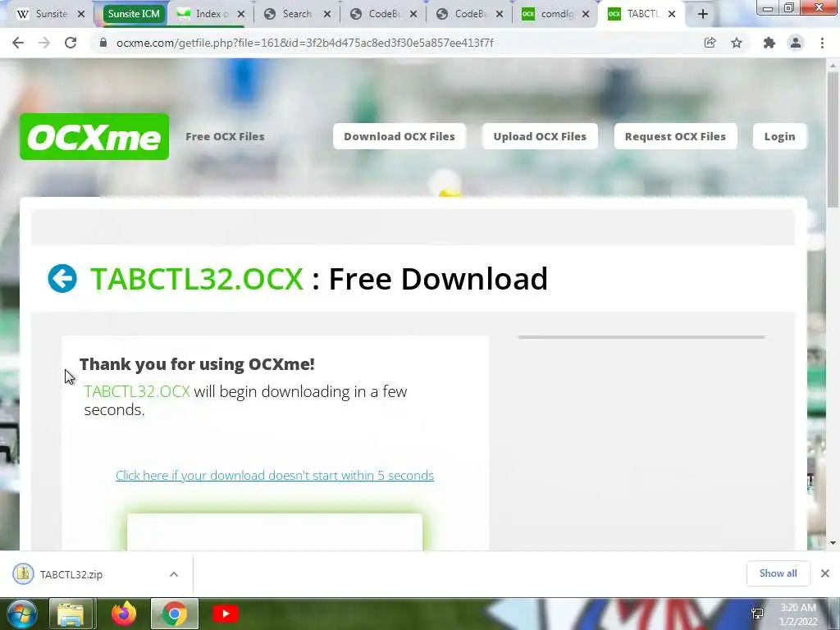Open a new tab with the plus button
The width and height of the screenshot is (840, 630).
[703, 15]
